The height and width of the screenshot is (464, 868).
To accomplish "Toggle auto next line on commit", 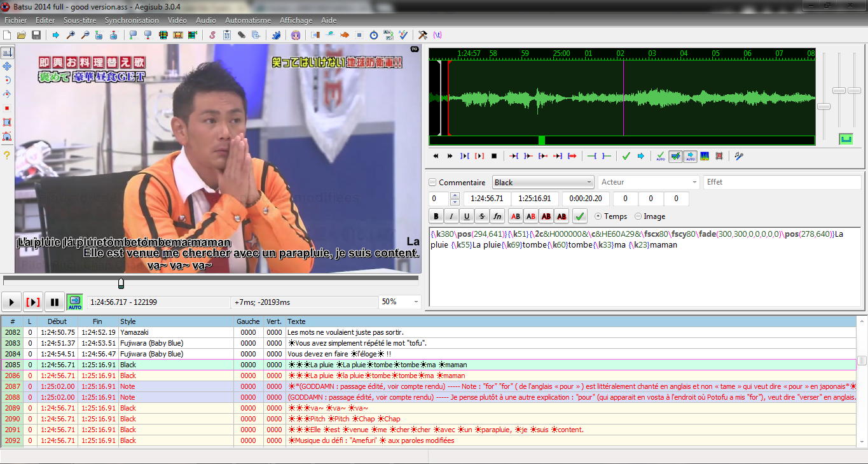I will (675, 156).
